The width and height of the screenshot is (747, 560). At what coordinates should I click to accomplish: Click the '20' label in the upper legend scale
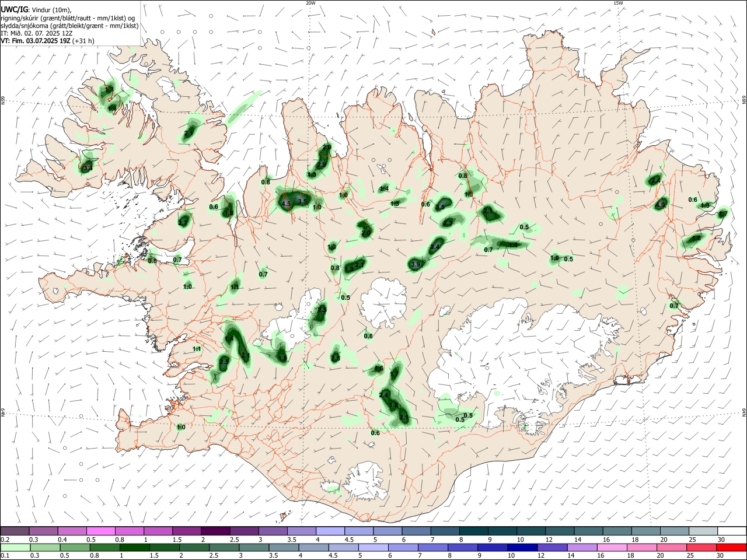[x=664, y=540]
